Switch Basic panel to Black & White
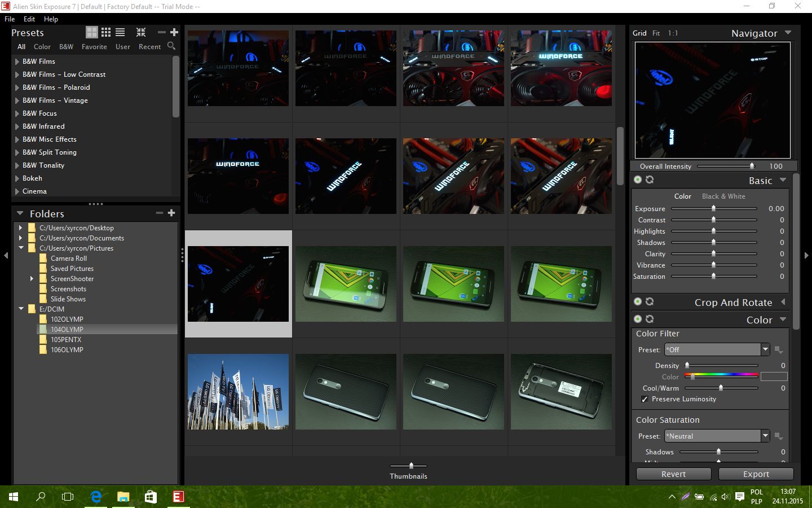This screenshot has height=508, width=812. (x=723, y=196)
